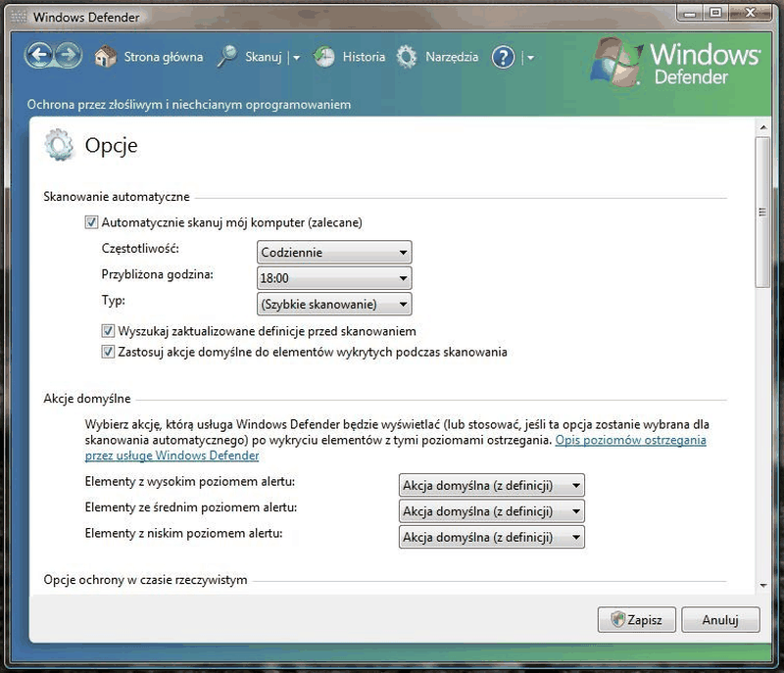784x673 pixels.
Task: Open the Historia page
Action: (364, 57)
